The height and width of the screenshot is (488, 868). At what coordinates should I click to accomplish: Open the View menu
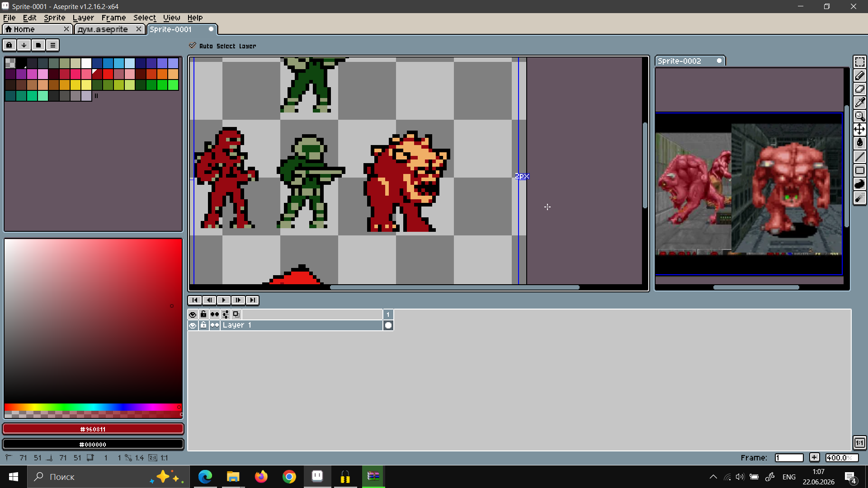point(171,18)
